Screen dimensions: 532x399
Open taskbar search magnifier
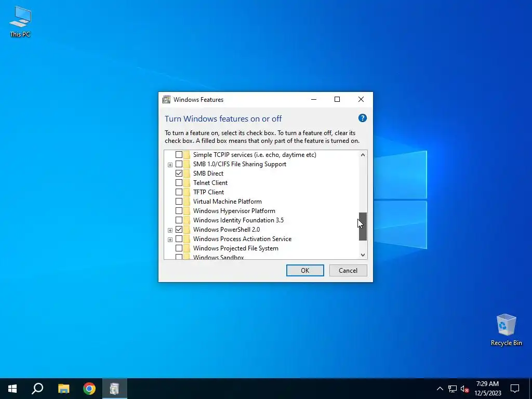pyautogui.click(x=37, y=389)
